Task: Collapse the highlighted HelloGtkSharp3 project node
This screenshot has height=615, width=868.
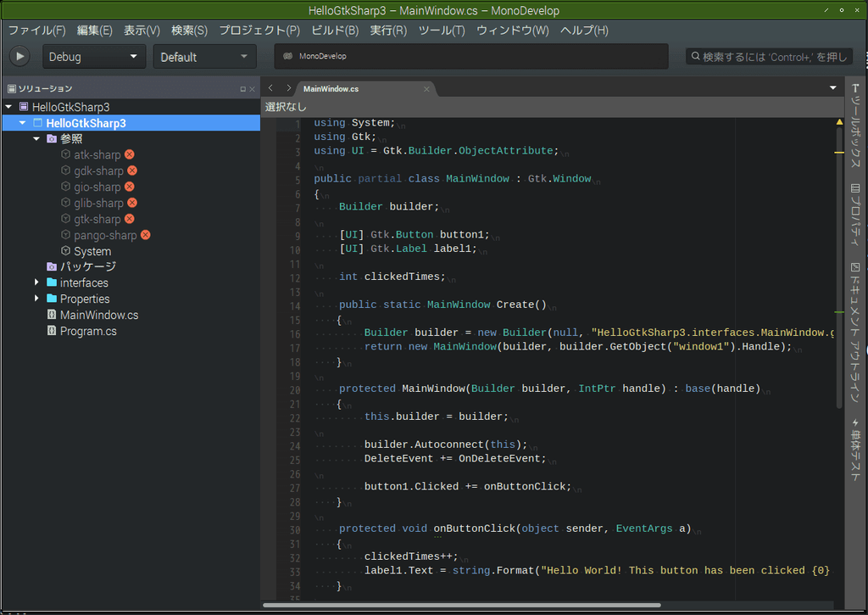Action: tap(23, 122)
